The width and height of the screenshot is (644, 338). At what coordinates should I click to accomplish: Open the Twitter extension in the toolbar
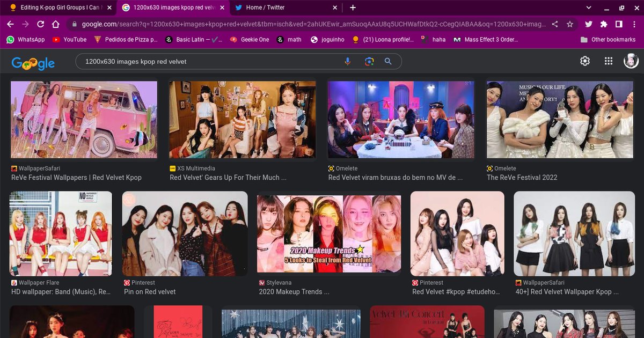coord(588,25)
